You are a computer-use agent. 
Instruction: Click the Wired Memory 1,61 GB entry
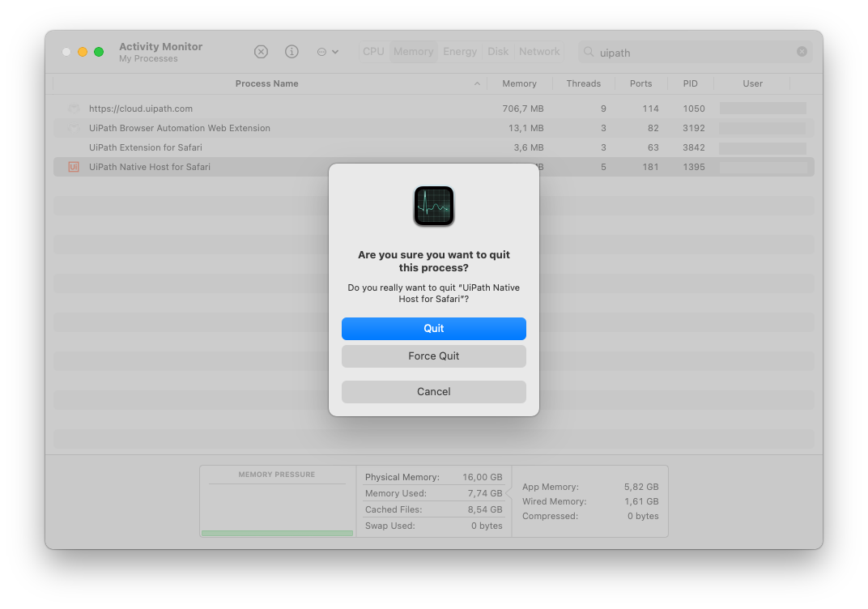pos(590,501)
